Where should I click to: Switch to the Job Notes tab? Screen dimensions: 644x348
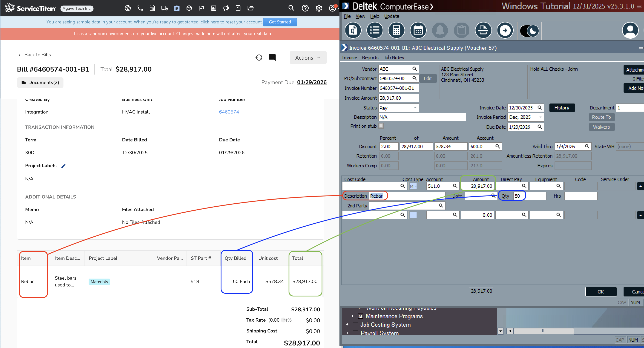coord(394,58)
